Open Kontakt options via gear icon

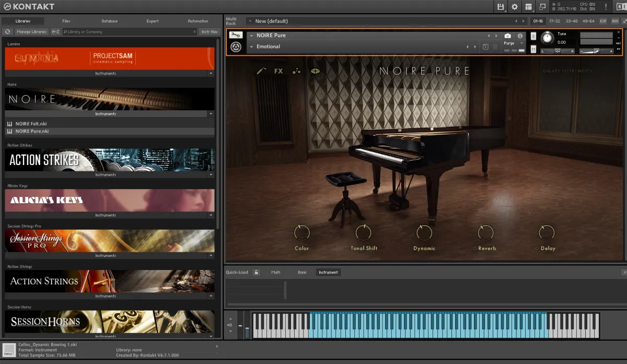[x=515, y=7]
